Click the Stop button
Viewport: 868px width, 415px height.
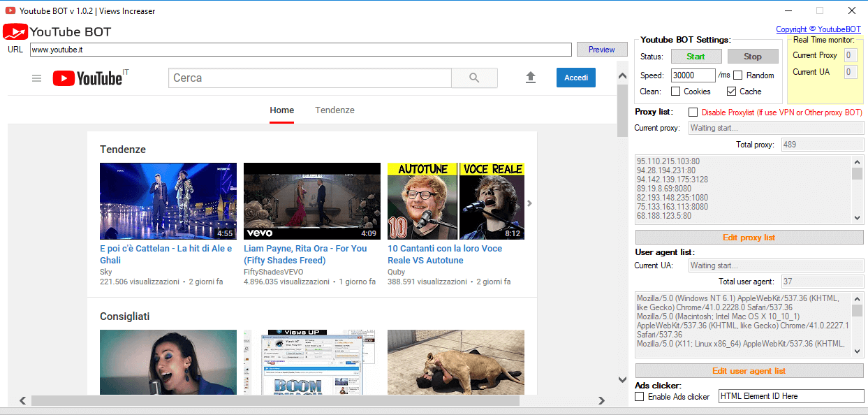click(753, 57)
